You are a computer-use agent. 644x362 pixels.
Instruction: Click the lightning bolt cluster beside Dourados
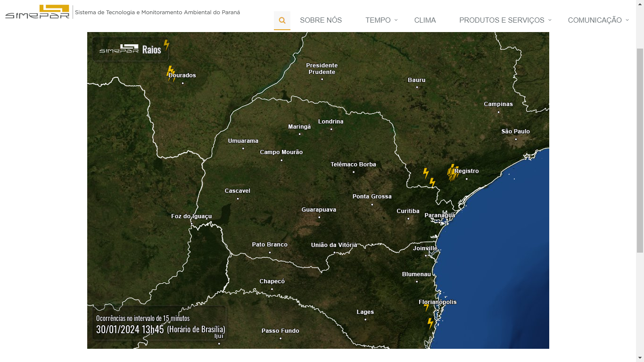pyautogui.click(x=171, y=74)
